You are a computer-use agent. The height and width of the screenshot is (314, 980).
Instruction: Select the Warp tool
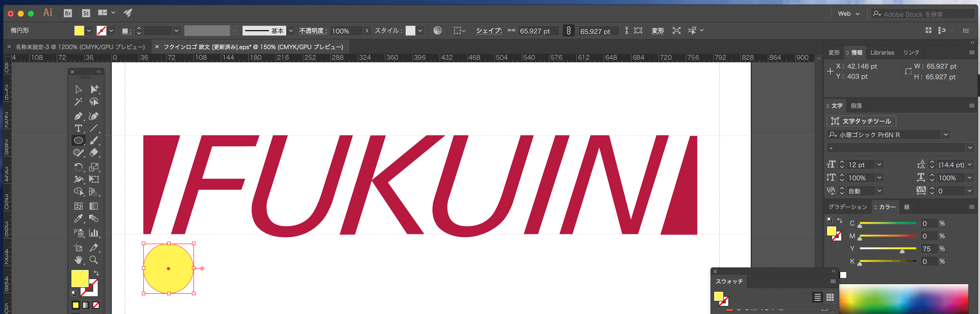click(x=78, y=179)
